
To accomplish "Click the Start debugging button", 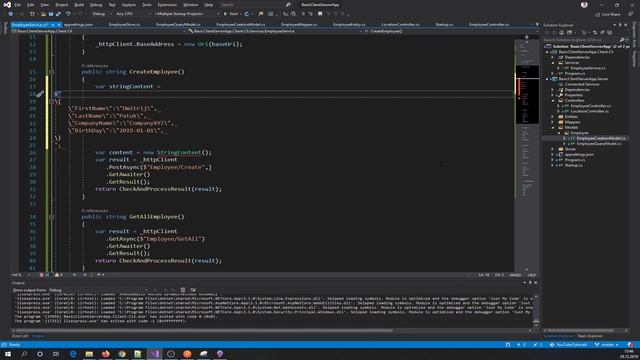I will [x=231, y=14].
